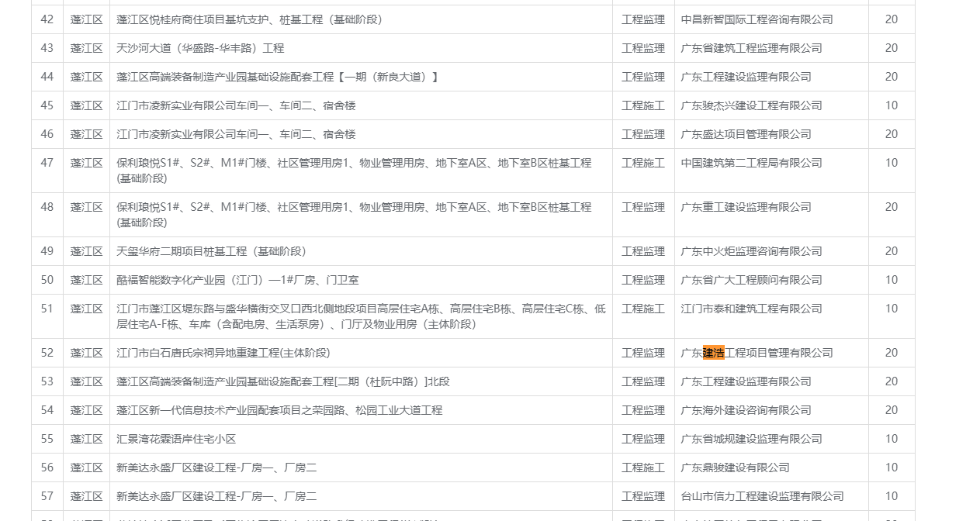Click project 天沙河大道（华盛路-华丰路）工程

(x=200, y=48)
